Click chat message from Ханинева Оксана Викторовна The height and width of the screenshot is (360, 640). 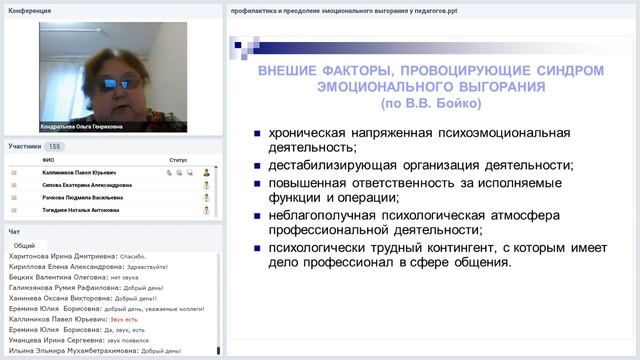pyautogui.click(x=83, y=298)
